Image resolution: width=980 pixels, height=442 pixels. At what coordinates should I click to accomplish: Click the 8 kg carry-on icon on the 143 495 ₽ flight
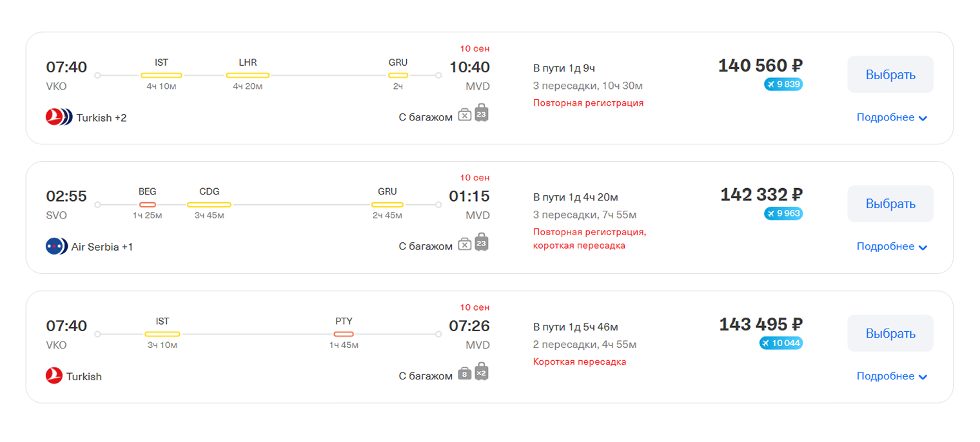click(x=464, y=374)
